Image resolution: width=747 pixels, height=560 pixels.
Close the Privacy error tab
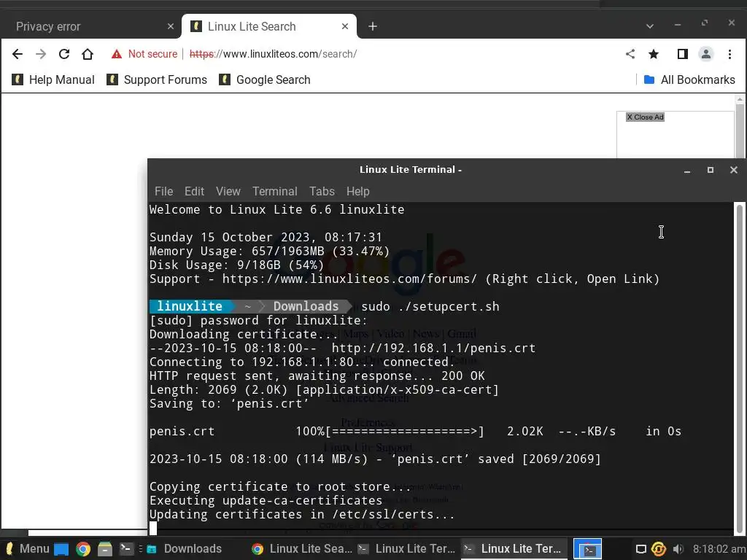171,27
